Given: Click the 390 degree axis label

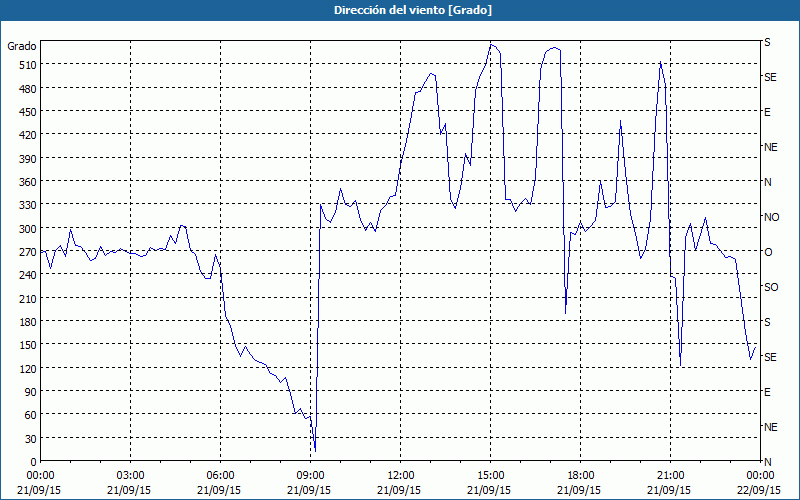Looking at the screenshot, I should pos(27,159).
